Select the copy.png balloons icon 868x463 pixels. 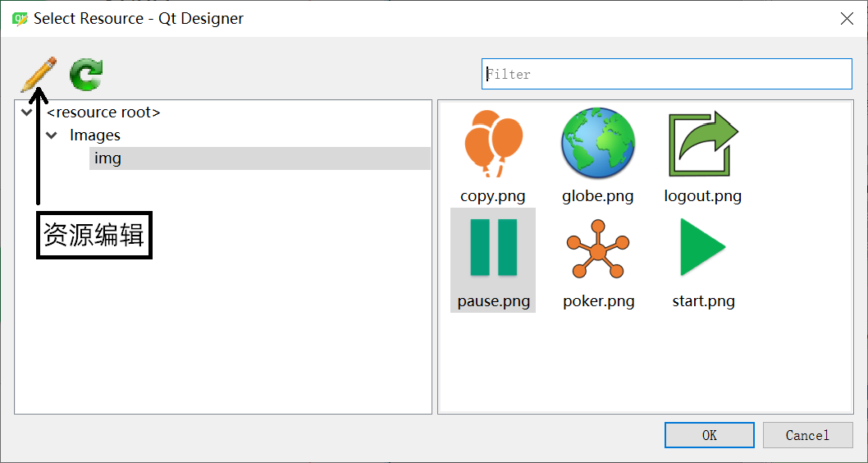pyautogui.click(x=493, y=144)
